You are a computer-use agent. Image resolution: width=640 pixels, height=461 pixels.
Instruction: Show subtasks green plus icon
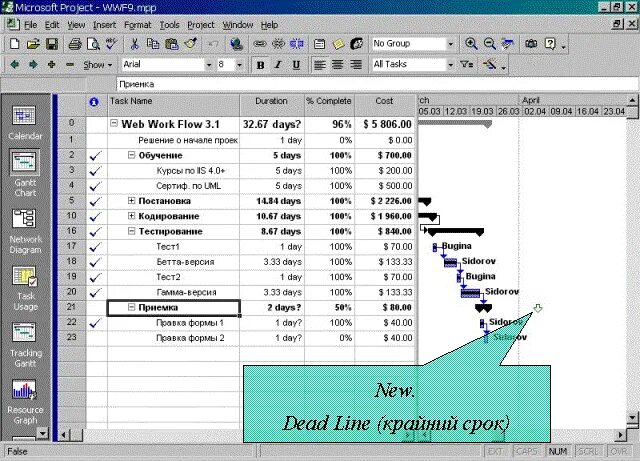tap(51, 65)
